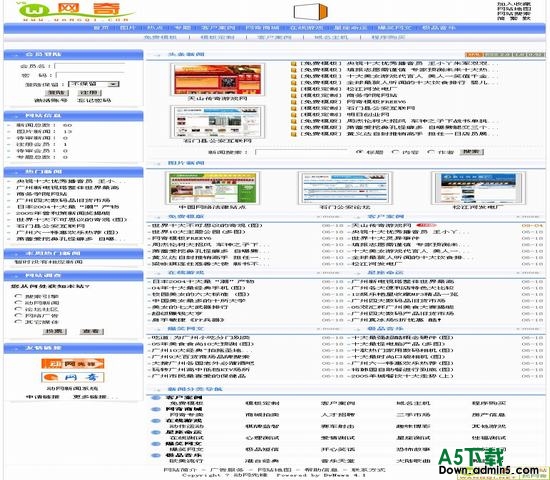Focus the 密码 password field
Image resolution: width=550 pixels, height=480 pixels.
[x=89, y=75]
